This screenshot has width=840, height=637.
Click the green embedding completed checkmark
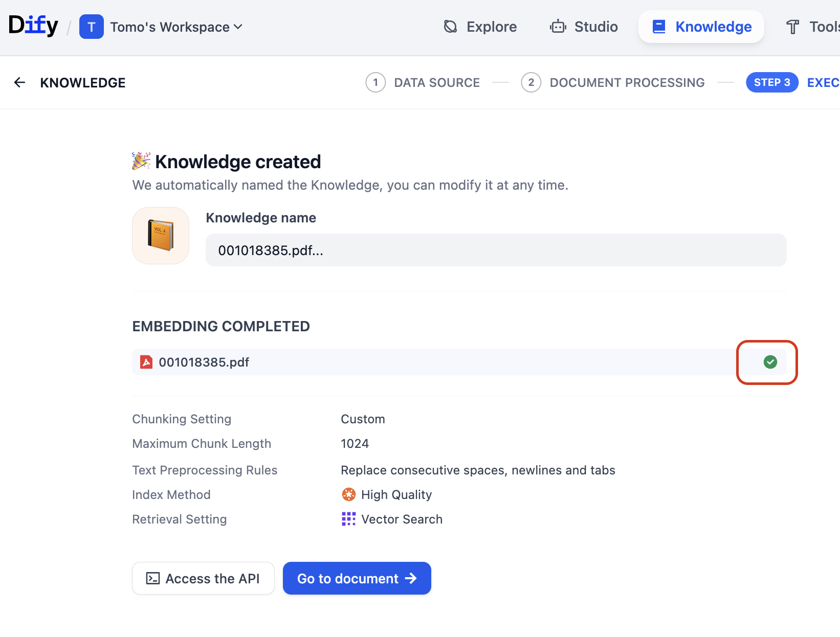tap(770, 362)
